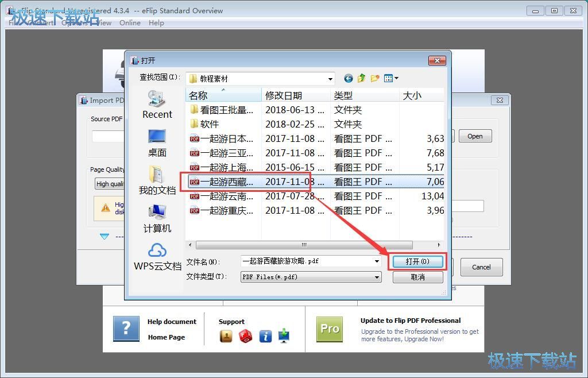This screenshot has width=588, height=378.
Task: Open the Help document link
Action: [x=172, y=322]
